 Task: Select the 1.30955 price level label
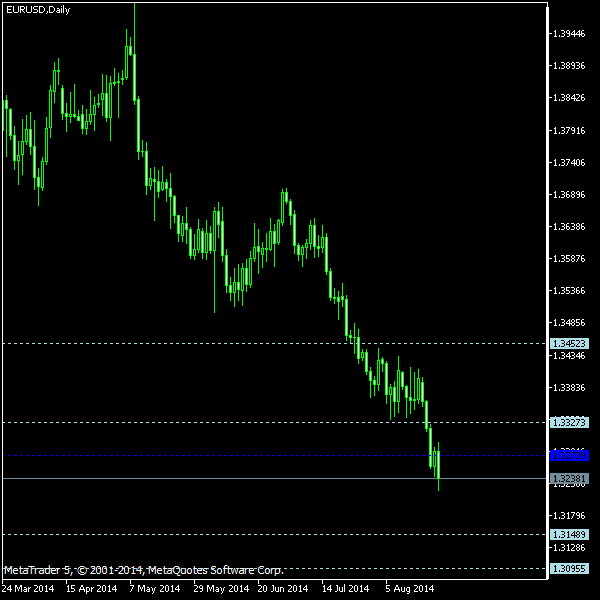569,568
